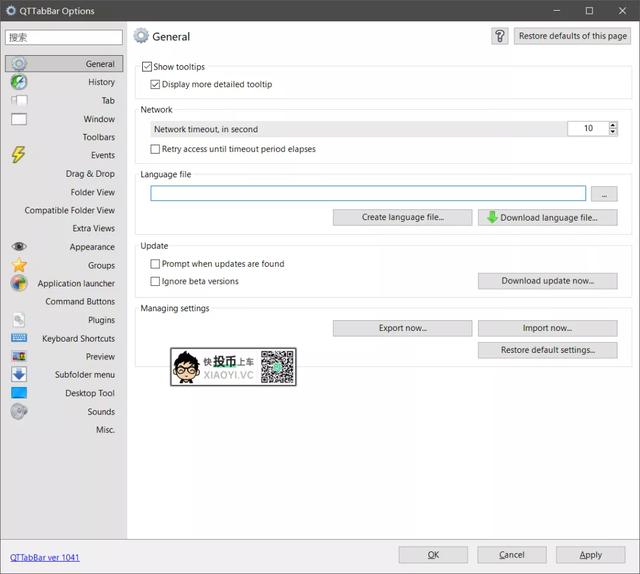Image resolution: width=640 pixels, height=574 pixels.
Task: Click the Subfolder menu arrow icon
Action: click(x=19, y=375)
